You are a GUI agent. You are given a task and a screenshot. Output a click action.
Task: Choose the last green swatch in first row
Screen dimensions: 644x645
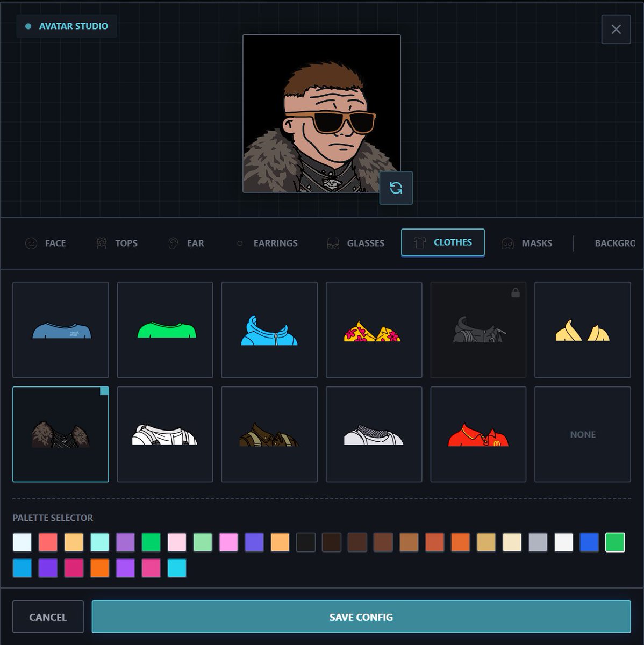coord(616,542)
